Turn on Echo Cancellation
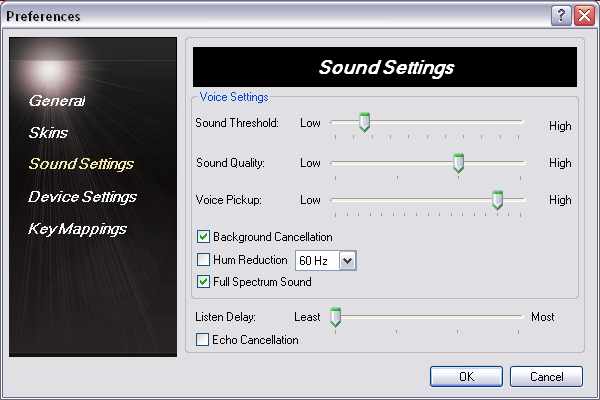The width and height of the screenshot is (600, 400). (204, 340)
